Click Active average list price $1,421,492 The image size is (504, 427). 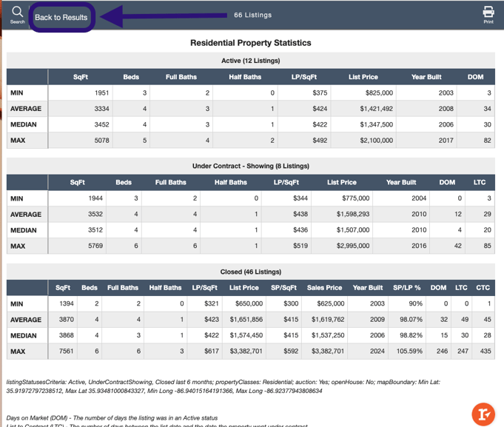click(x=377, y=109)
